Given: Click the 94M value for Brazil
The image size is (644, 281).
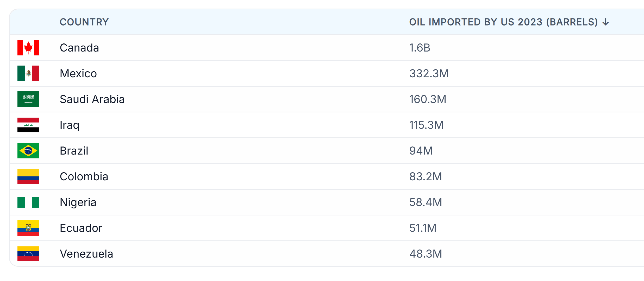Looking at the screenshot, I should (x=421, y=151).
